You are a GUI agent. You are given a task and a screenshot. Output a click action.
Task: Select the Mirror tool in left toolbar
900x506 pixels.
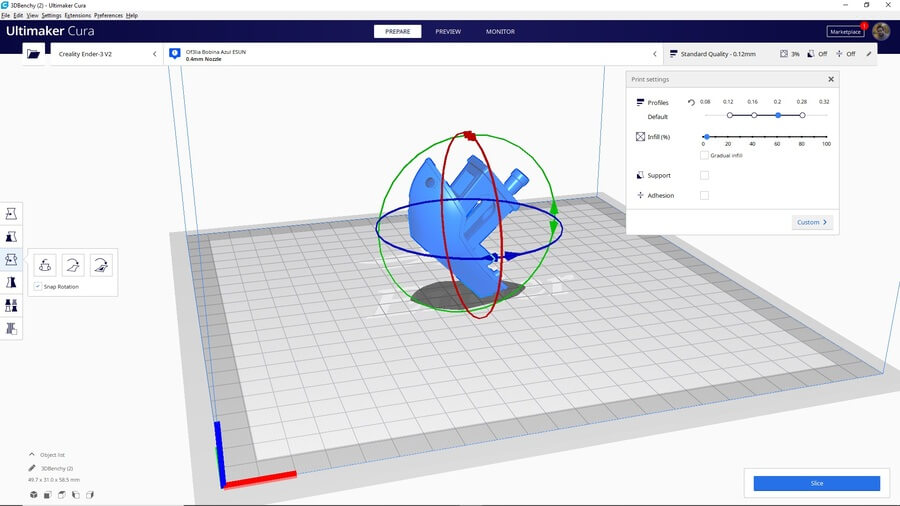[x=11, y=282]
